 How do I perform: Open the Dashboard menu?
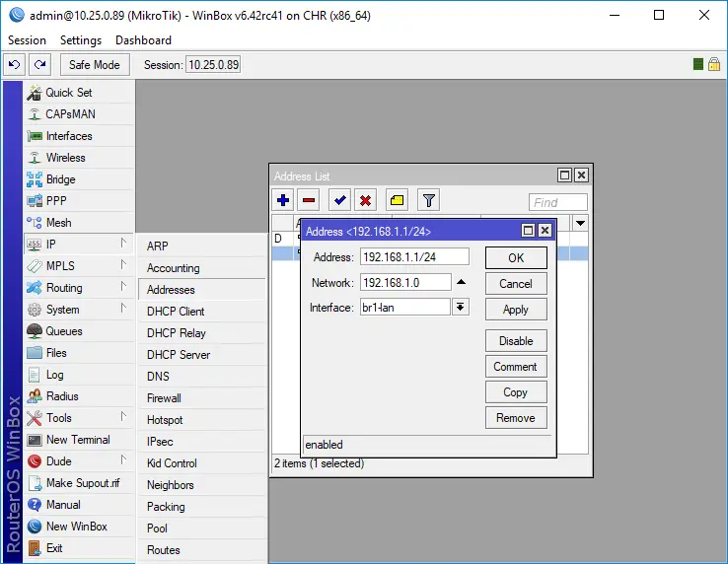click(143, 40)
